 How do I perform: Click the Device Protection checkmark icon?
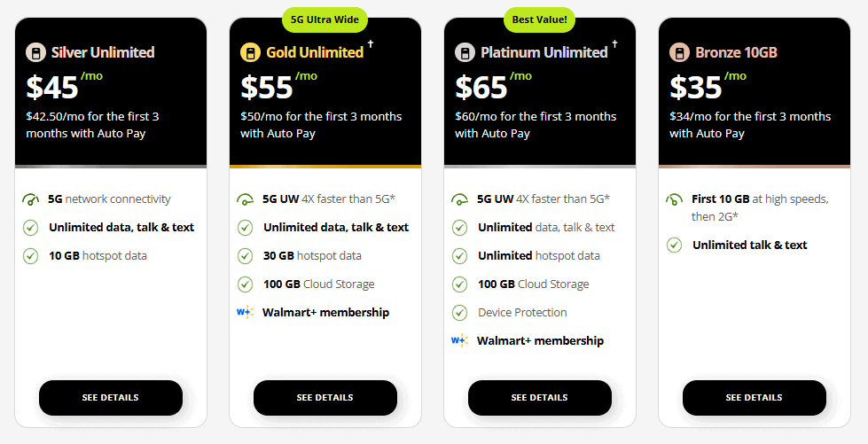tap(459, 312)
